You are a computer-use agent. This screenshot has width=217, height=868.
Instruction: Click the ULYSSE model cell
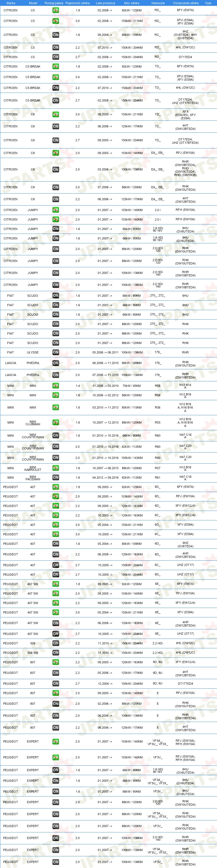pos(33,352)
